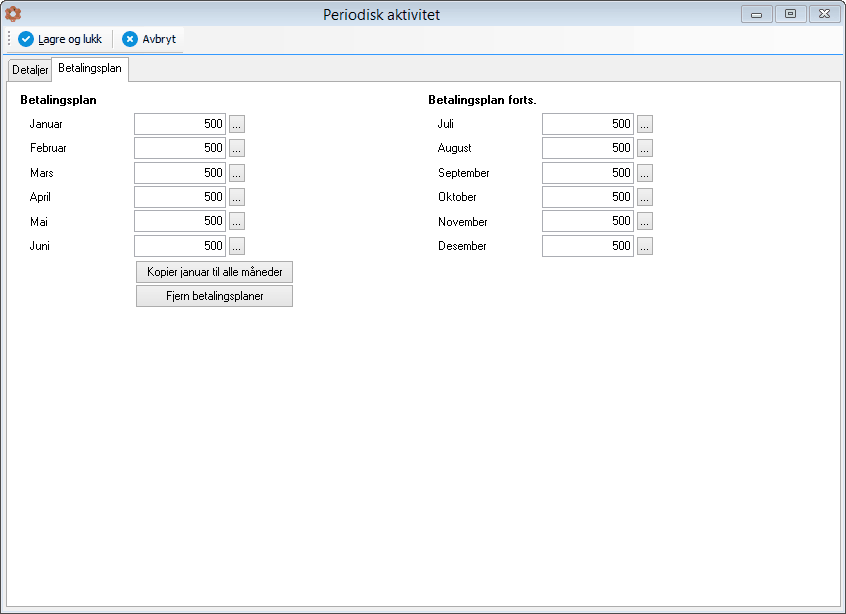Click the bold Betalingsplan section heading
Screen dimensions: 846x614
[x=58, y=100]
